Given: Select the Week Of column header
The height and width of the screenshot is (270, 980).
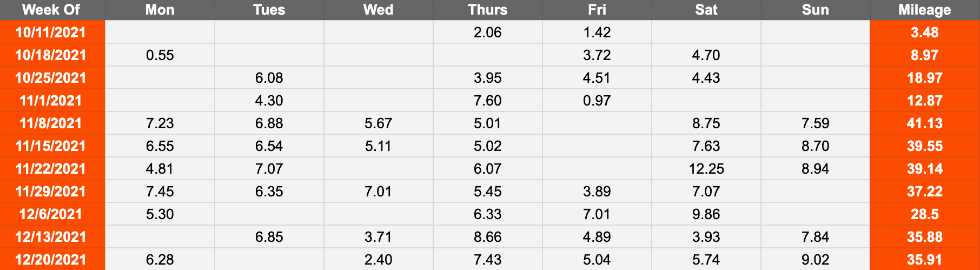Looking at the screenshot, I should 52,10.
